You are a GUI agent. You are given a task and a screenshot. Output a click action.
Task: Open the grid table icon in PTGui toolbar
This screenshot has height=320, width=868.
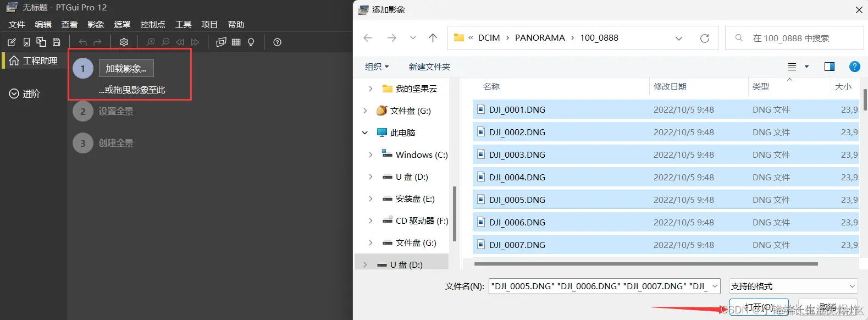[x=236, y=42]
